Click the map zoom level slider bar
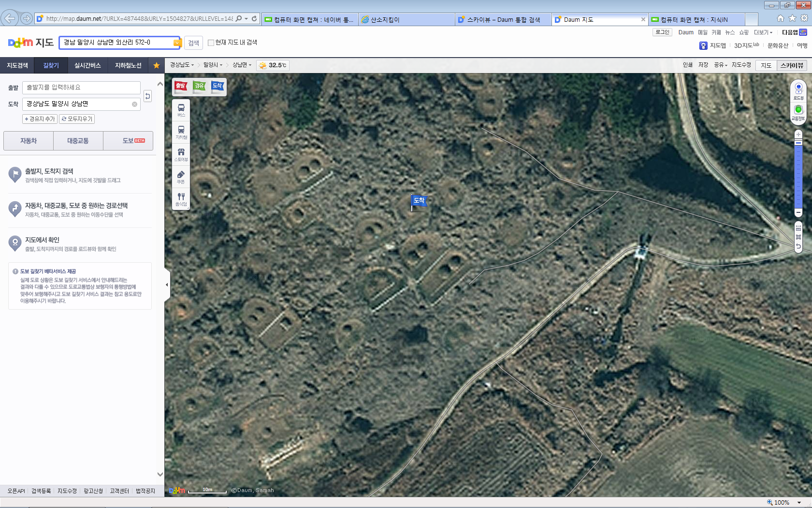This screenshot has width=812, height=508. tap(798, 174)
